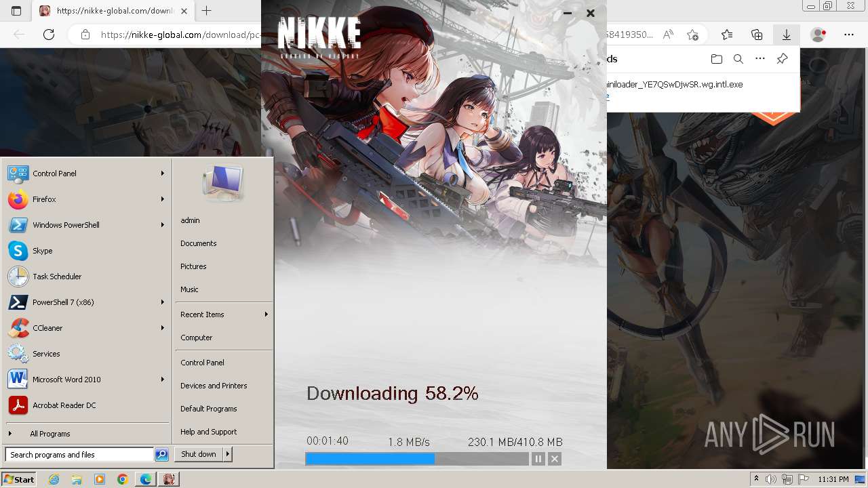
Task: Show All Programs list
Action: [x=50, y=434]
